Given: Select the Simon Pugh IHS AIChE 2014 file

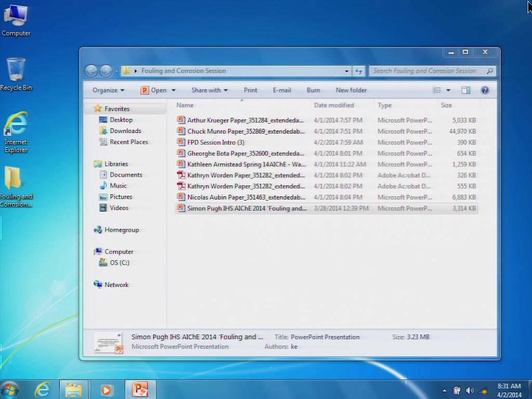Looking at the screenshot, I should pos(326,208).
